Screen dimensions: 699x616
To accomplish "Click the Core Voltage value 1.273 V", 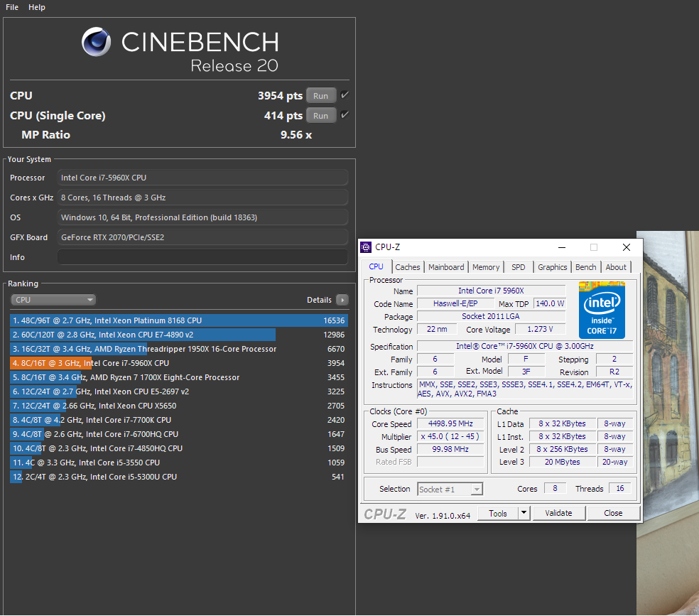I will click(x=541, y=330).
